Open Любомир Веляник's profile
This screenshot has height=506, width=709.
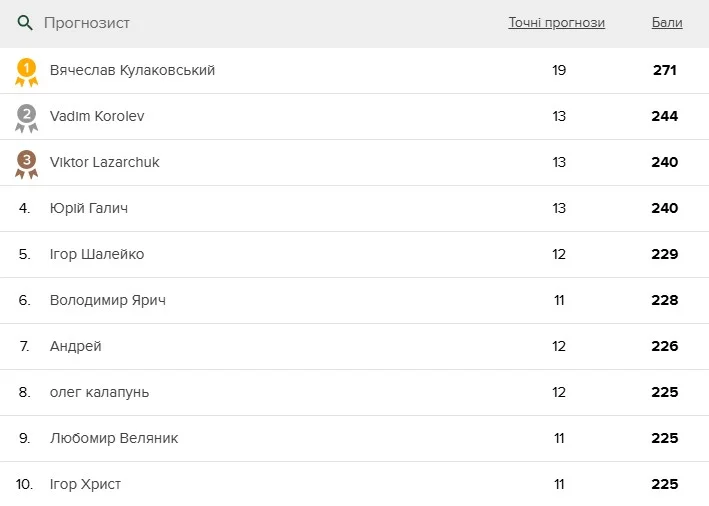pyautogui.click(x=114, y=438)
